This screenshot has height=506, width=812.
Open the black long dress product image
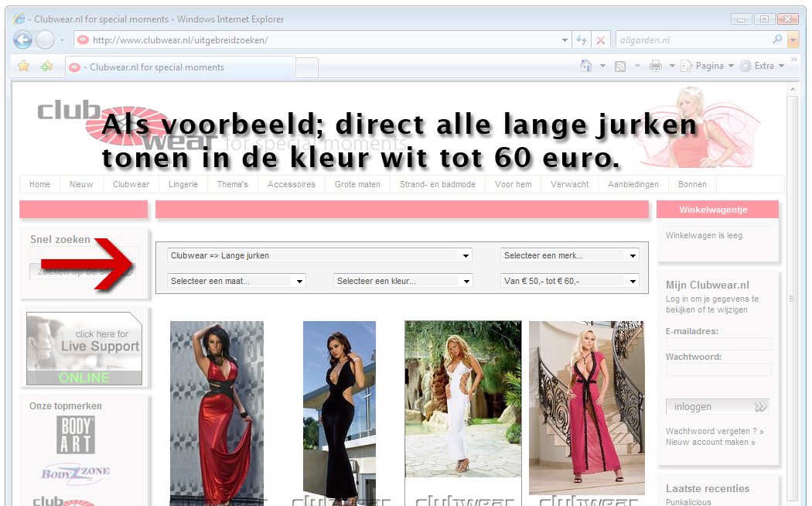pyautogui.click(x=339, y=413)
